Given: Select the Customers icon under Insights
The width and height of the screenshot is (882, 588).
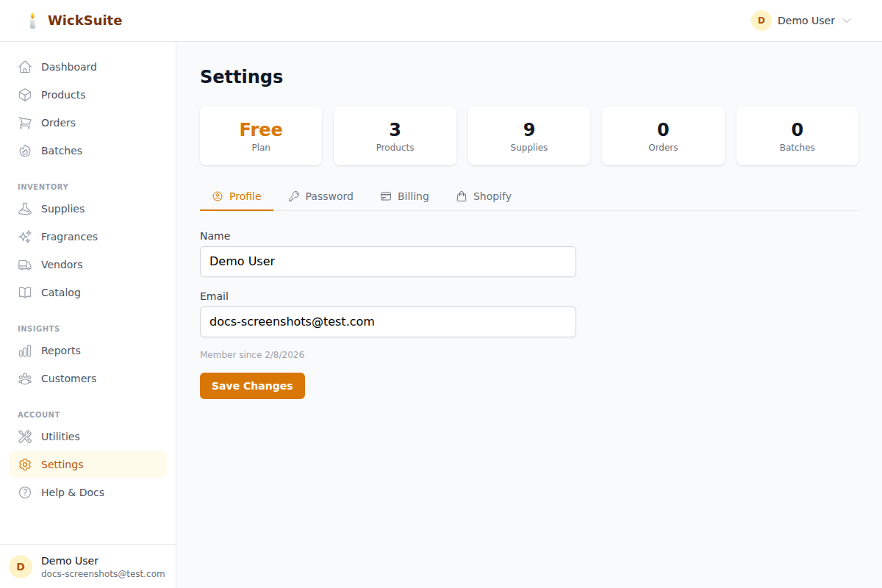Looking at the screenshot, I should tap(24, 378).
